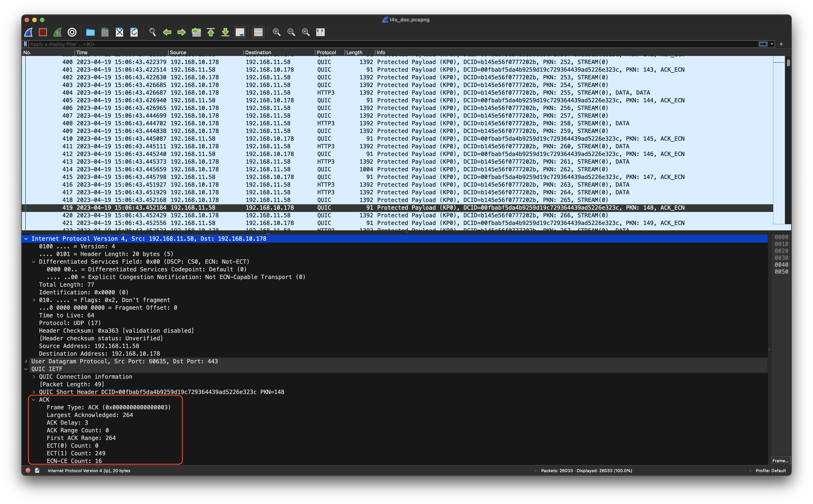Image resolution: width=813 pixels, height=504 pixels.
Task: Go to the last packet
Action: [226, 32]
